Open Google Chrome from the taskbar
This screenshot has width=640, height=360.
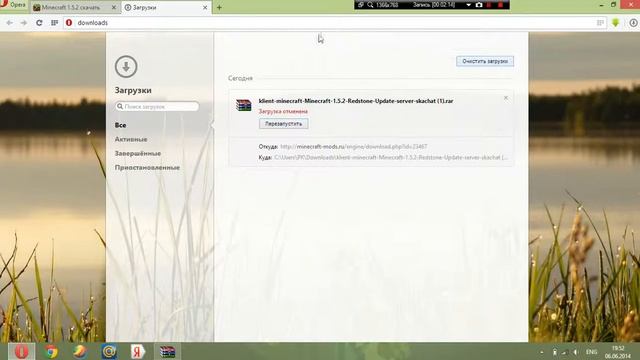pos(51,351)
